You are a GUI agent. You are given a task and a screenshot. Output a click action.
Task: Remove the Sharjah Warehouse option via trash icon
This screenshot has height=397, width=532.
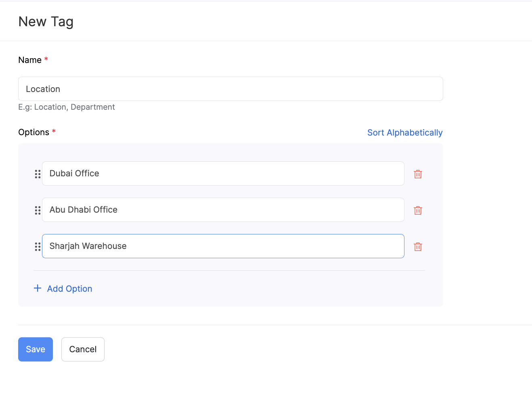(418, 247)
